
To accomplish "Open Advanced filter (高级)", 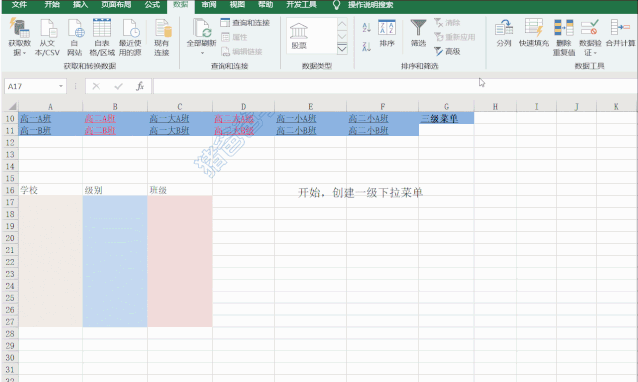I will (447, 52).
